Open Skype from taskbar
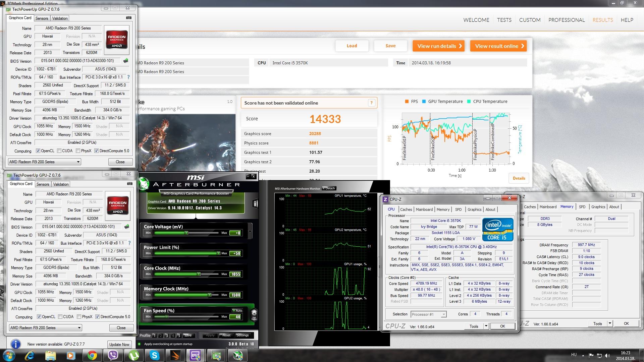644x362 pixels. point(155,355)
